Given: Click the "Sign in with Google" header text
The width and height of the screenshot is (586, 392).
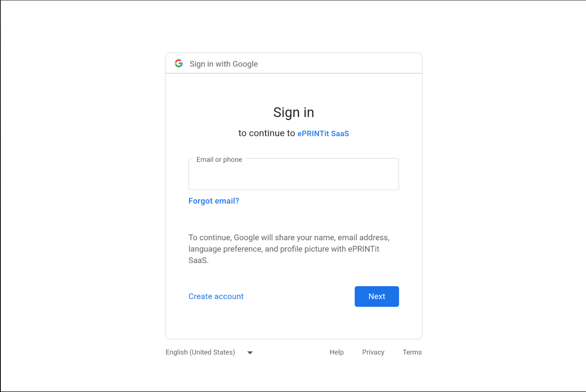Looking at the screenshot, I should [224, 64].
